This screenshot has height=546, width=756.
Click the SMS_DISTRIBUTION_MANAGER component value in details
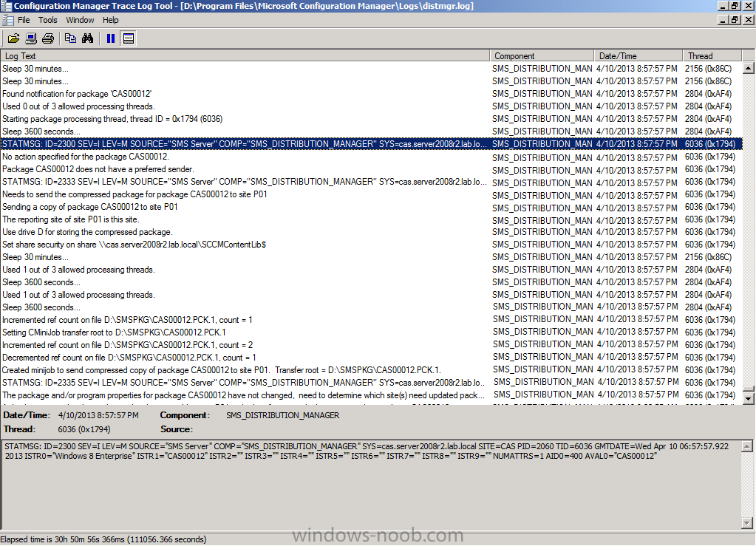point(282,415)
